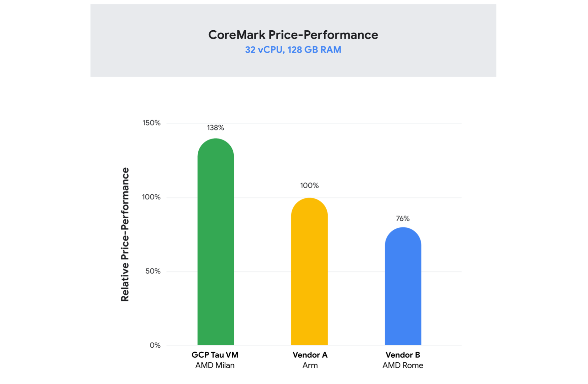Select the "32 vCPU, 128 GB RAM" subtitle
The width and height of the screenshot is (588, 384).
tap(293, 50)
